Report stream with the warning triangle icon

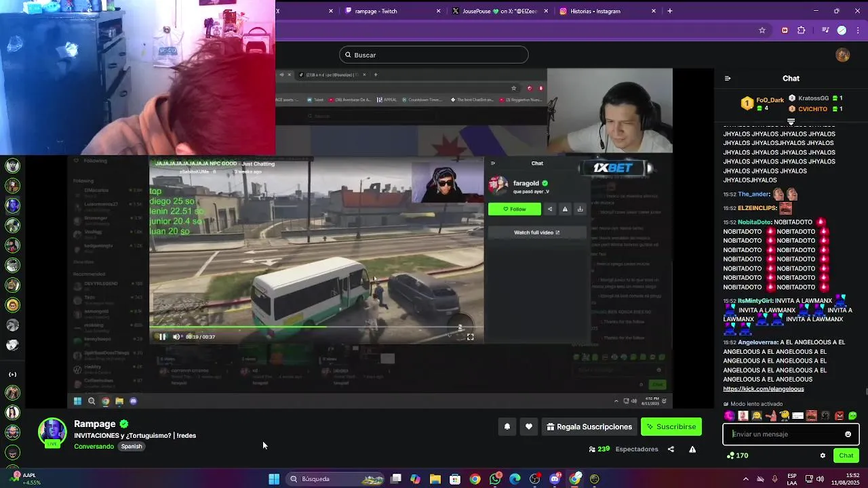point(692,449)
